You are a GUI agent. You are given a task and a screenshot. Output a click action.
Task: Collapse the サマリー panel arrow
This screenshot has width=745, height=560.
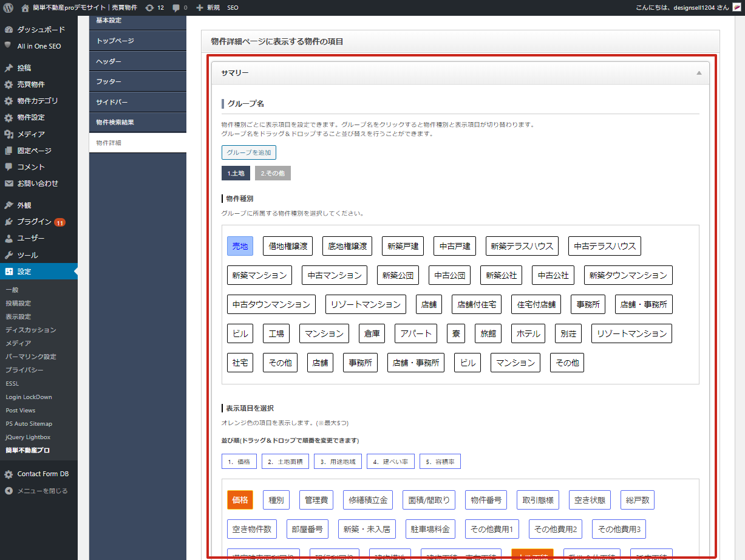[x=699, y=73]
